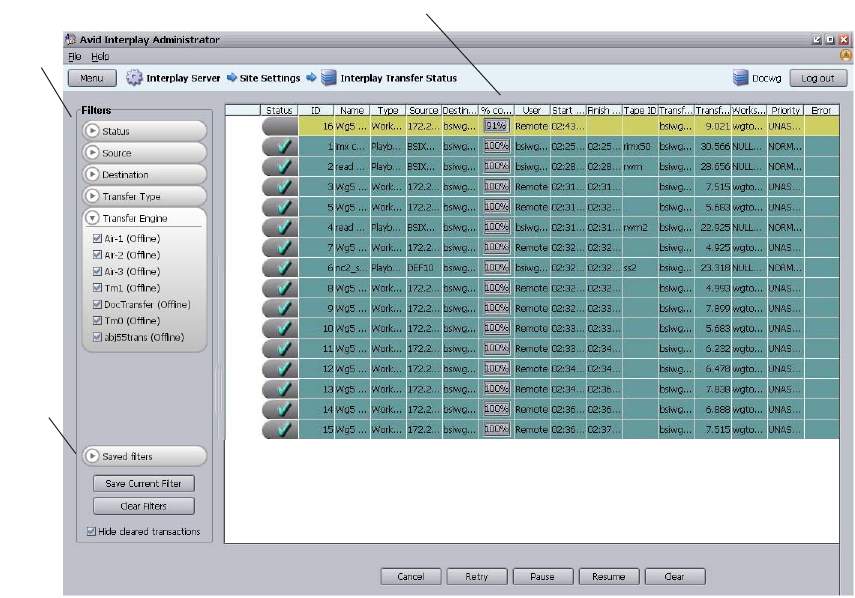This screenshot has width=855, height=598.
Task: Uncheck Hide cleared transactions
Action: 91,531
